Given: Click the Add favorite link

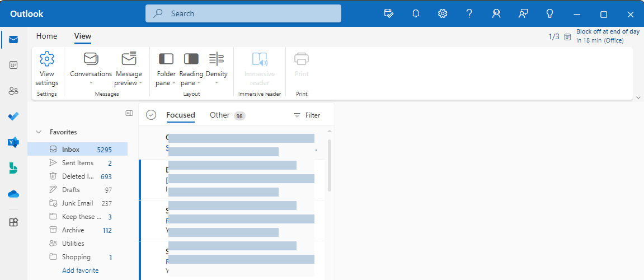Looking at the screenshot, I should tap(80, 270).
